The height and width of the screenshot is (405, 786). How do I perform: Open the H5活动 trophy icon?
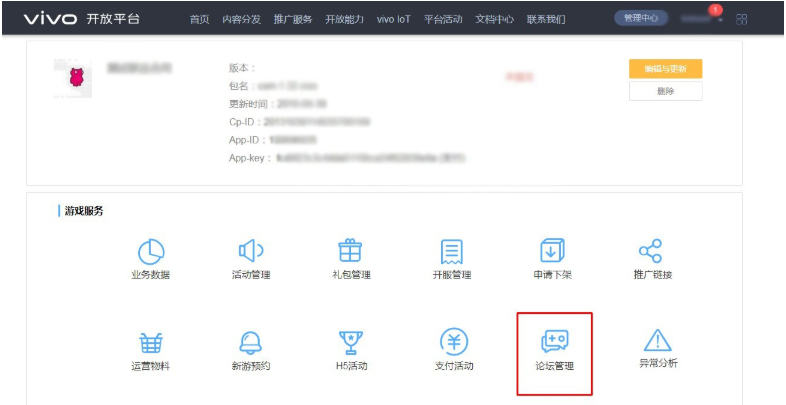pos(350,343)
